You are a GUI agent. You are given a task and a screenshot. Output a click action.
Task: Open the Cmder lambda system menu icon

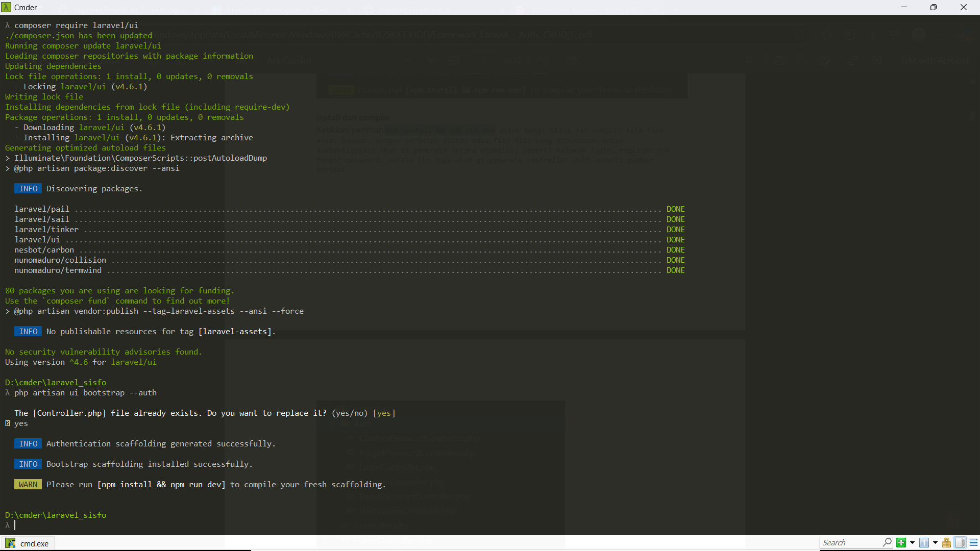tap(6, 7)
